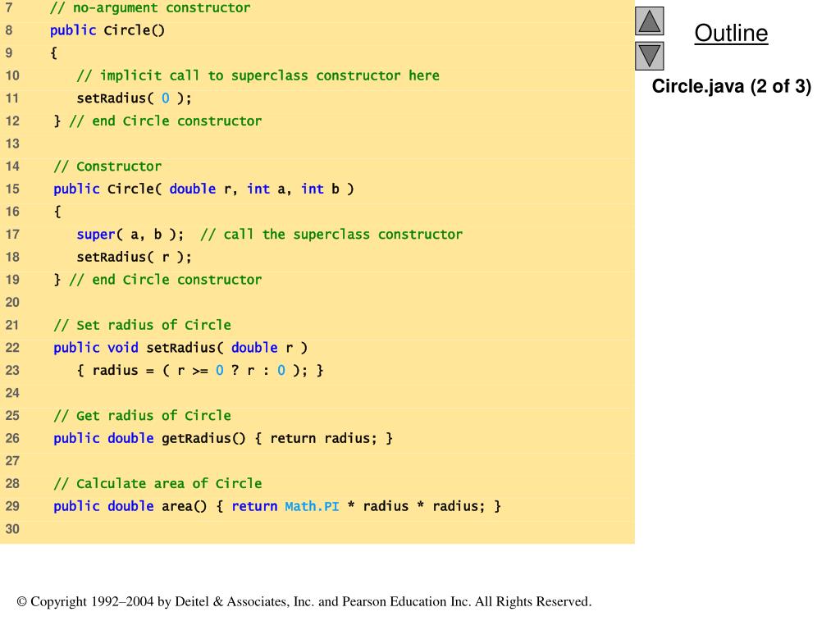Click 'public double area()' declaration

click(x=130, y=507)
